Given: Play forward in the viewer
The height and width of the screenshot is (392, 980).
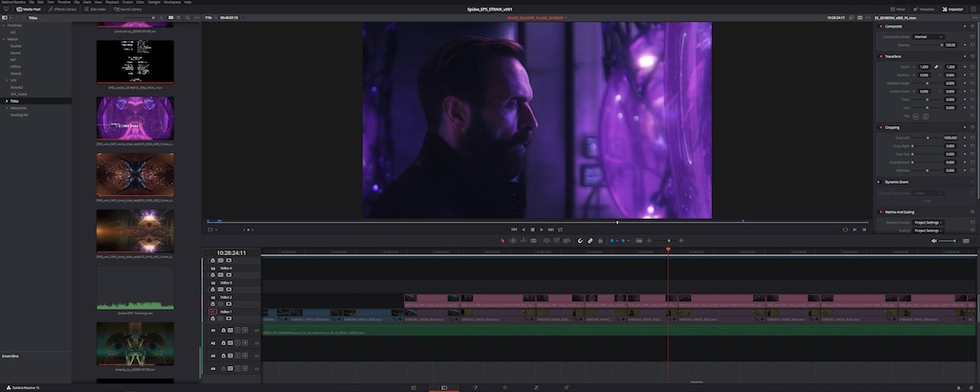Looking at the screenshot, I should 542,229.
